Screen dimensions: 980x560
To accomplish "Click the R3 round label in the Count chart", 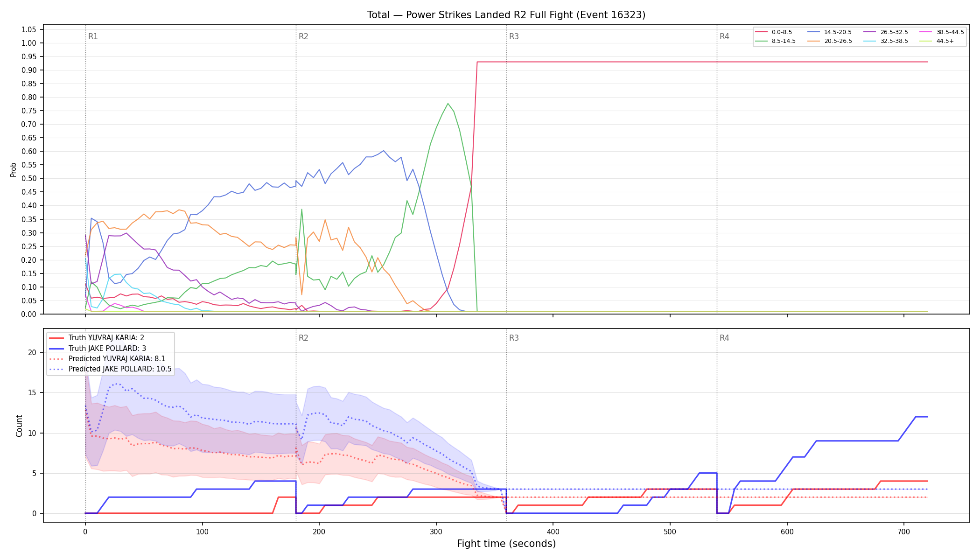I will [x=514, y=338].
